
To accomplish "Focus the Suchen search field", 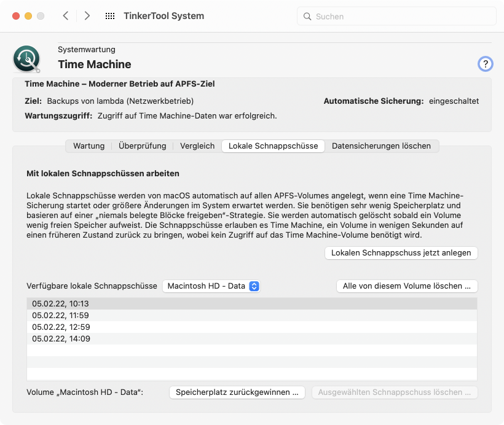I will click(396, 17).
